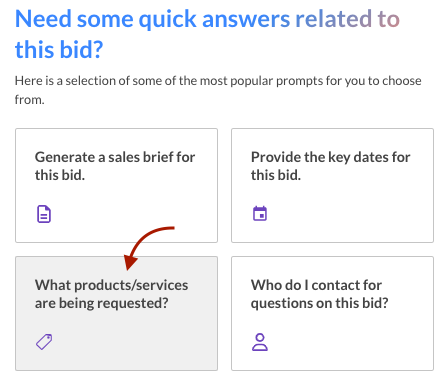Open the highlighted gray products/services card
Screen dimensions: 445x379
(x=116, y=313)
